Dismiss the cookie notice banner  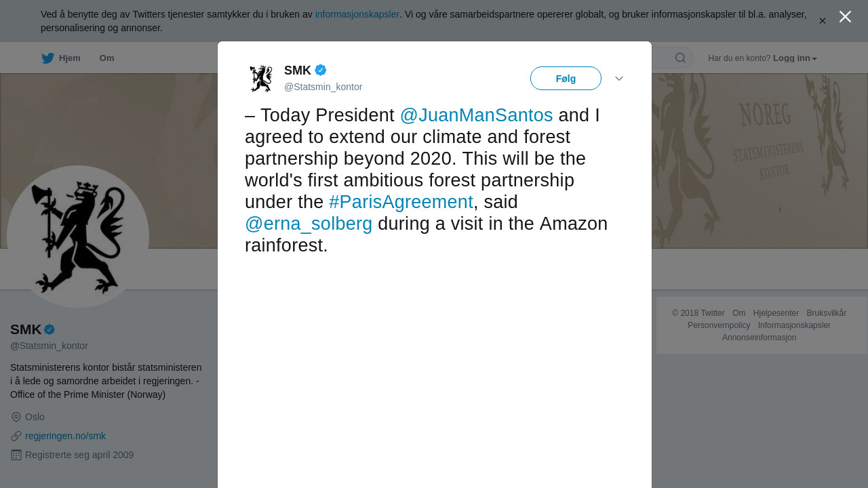click(x=823, y=21)
